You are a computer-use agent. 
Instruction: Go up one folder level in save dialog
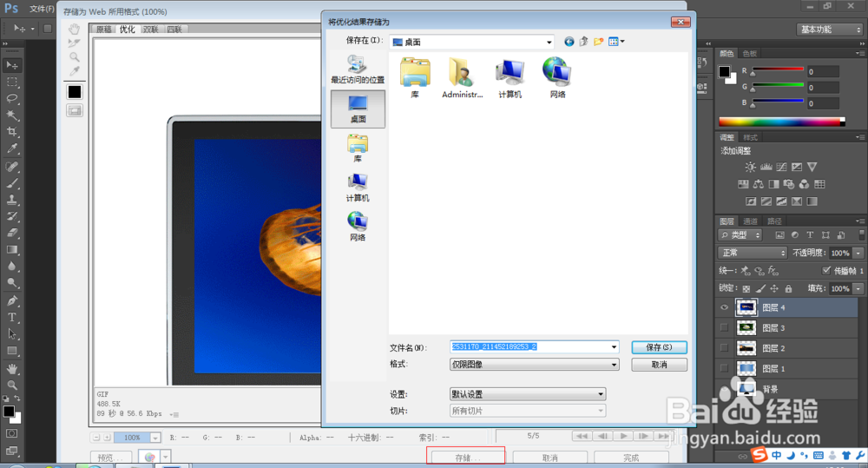(x=583, y=42)
